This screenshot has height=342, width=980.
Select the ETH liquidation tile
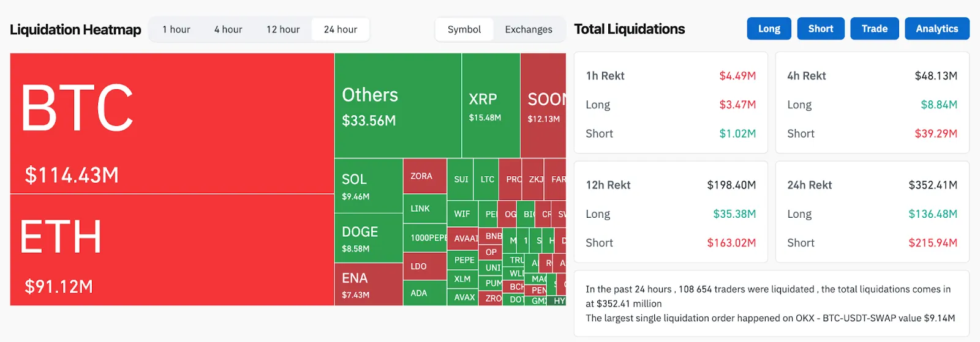pyautogui.click(x=171, y=250)
